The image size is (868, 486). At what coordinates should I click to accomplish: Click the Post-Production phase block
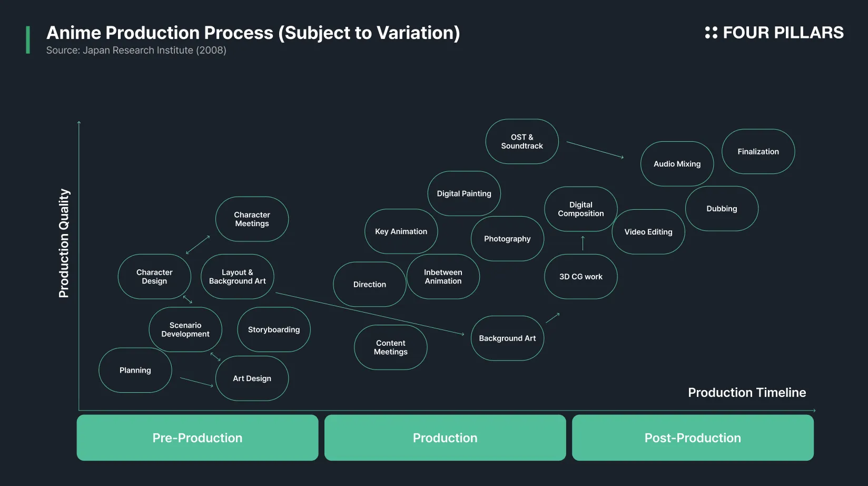click(x=693, y=438)
